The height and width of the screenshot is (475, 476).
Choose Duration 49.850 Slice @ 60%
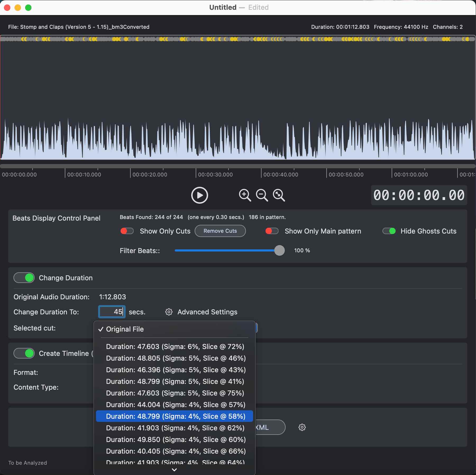175,440
